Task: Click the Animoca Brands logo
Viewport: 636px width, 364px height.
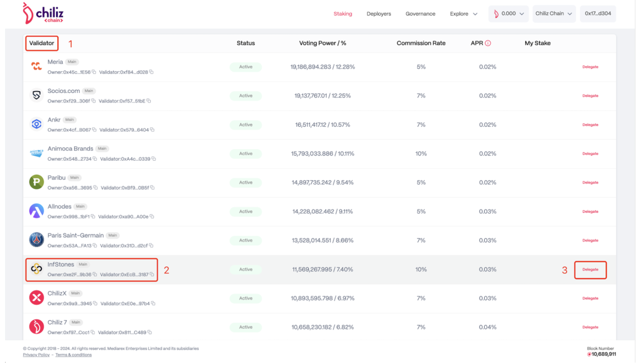Action: [x=36, y=153]
